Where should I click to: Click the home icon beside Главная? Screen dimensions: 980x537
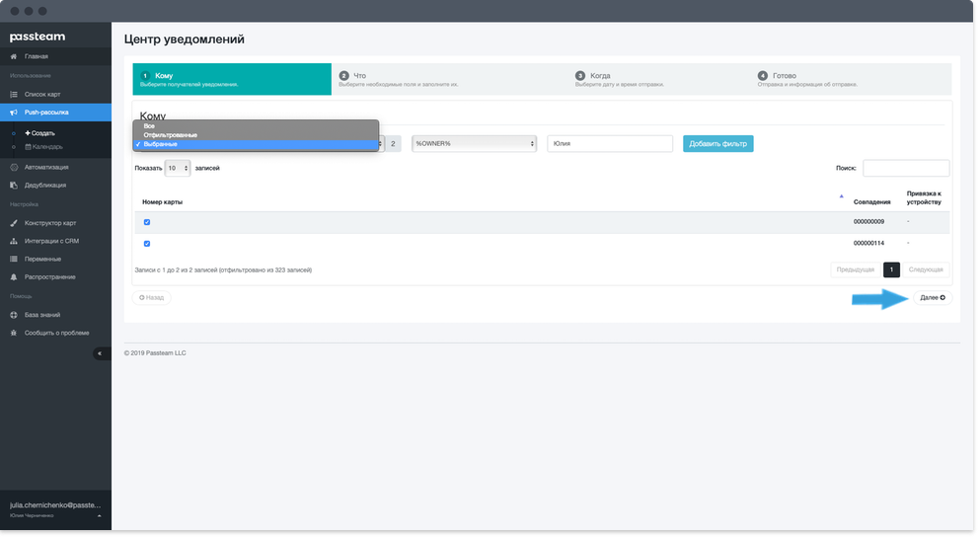coord(14,56)
